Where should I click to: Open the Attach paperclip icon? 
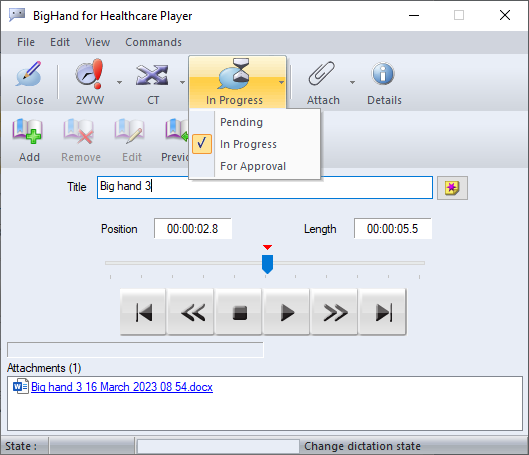[x=322, y=74]
